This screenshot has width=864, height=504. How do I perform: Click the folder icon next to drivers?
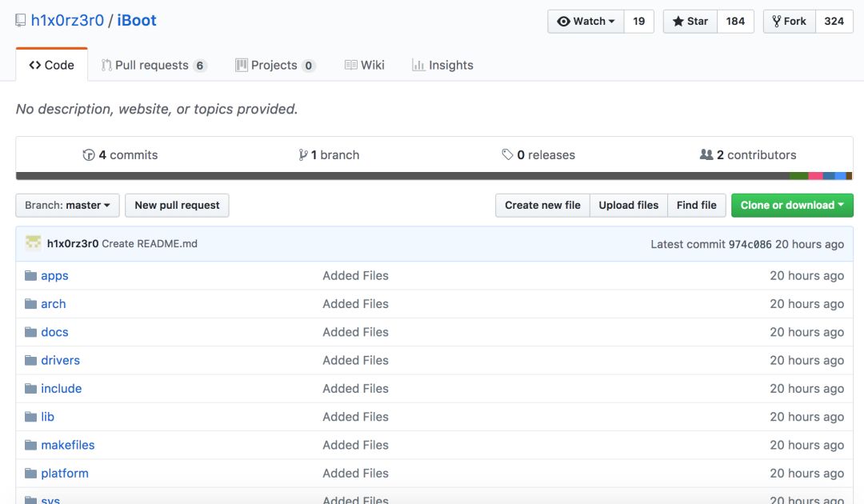coord(31,360)
